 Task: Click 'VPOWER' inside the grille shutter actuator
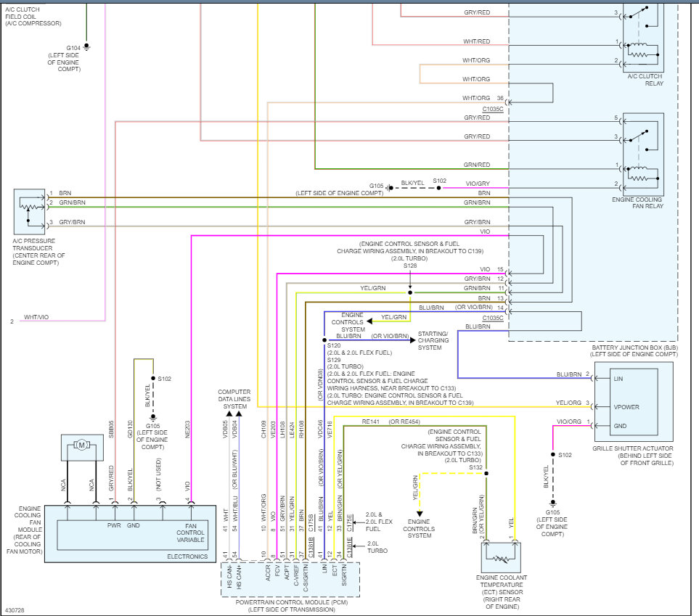click(626, 407)
